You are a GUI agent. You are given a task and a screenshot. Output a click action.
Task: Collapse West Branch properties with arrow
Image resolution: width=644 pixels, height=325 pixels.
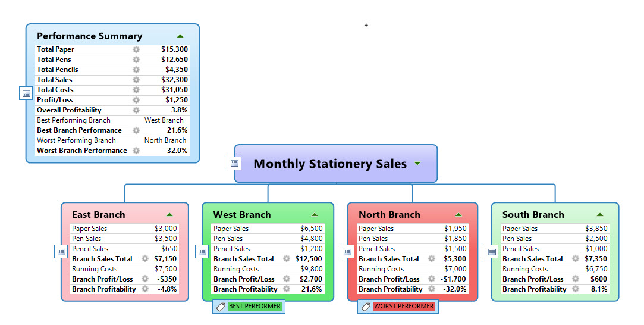[315, 215]
